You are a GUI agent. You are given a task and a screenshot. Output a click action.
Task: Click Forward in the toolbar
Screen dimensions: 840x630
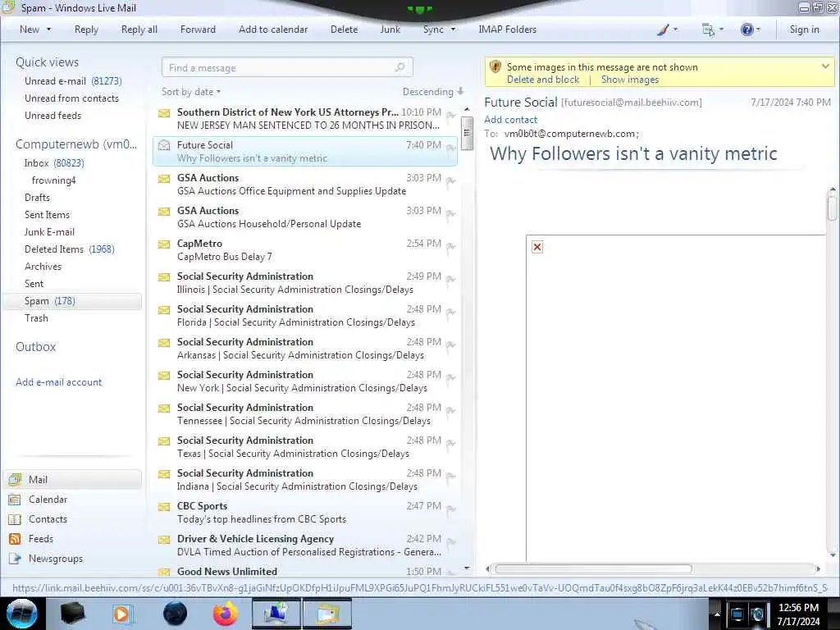point(198,30)
